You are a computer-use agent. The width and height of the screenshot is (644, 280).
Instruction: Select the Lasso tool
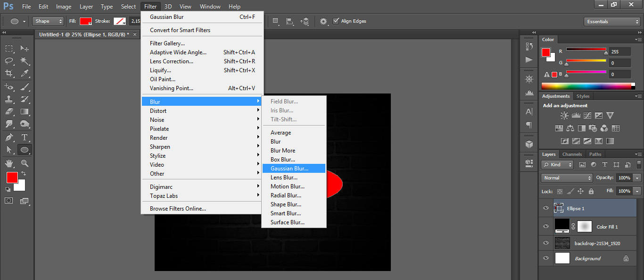pos(9,61)
